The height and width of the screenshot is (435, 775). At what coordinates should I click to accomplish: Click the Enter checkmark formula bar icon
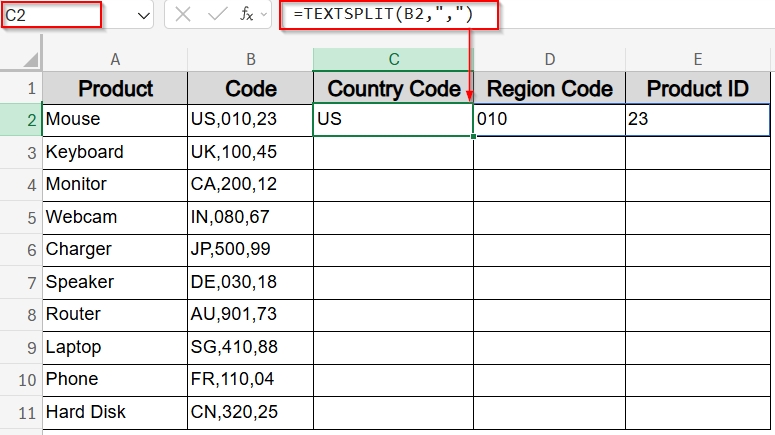click(217, 14)
